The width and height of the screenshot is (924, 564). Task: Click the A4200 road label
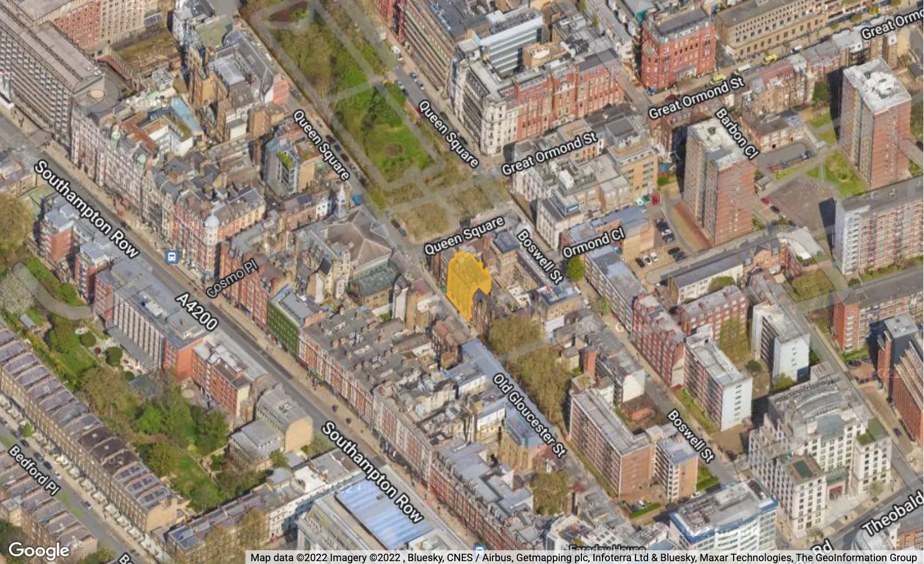pyautogui.click(x=197, y=312)
